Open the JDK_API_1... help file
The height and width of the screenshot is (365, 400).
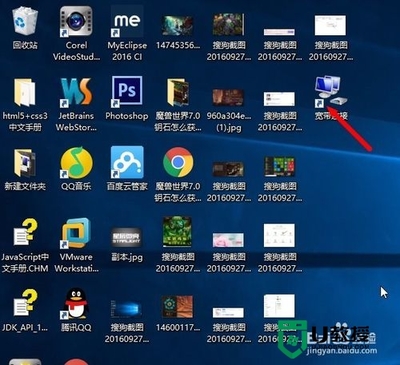pos(25,303)
